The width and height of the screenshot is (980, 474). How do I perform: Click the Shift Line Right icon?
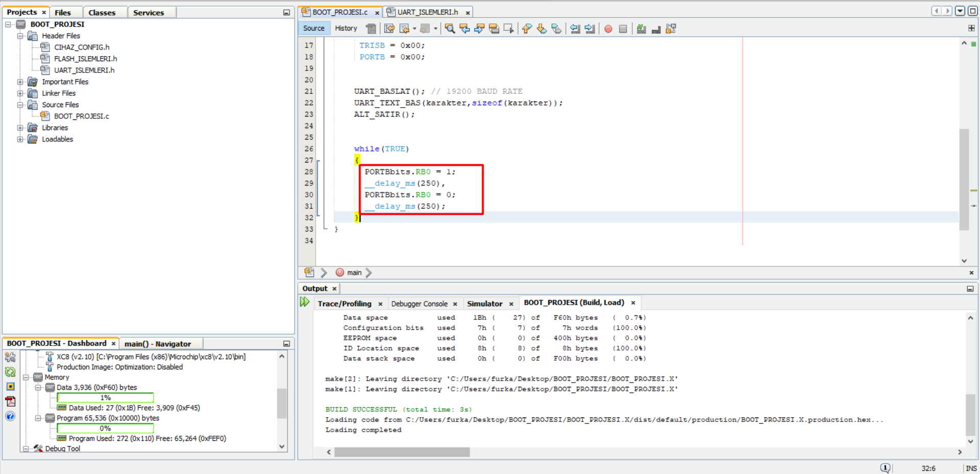pyautogui.click(x=590, y=29)
